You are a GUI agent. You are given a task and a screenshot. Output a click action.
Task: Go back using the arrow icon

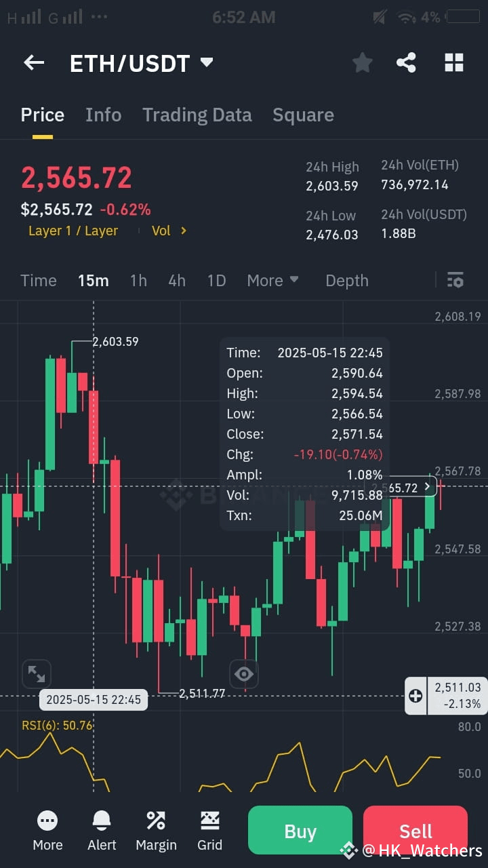pyautogui.click(x=33, y=62)
